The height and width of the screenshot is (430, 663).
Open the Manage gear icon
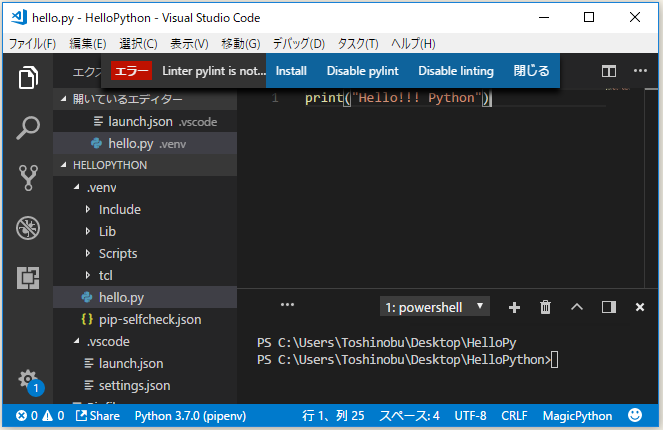[28, 379]
